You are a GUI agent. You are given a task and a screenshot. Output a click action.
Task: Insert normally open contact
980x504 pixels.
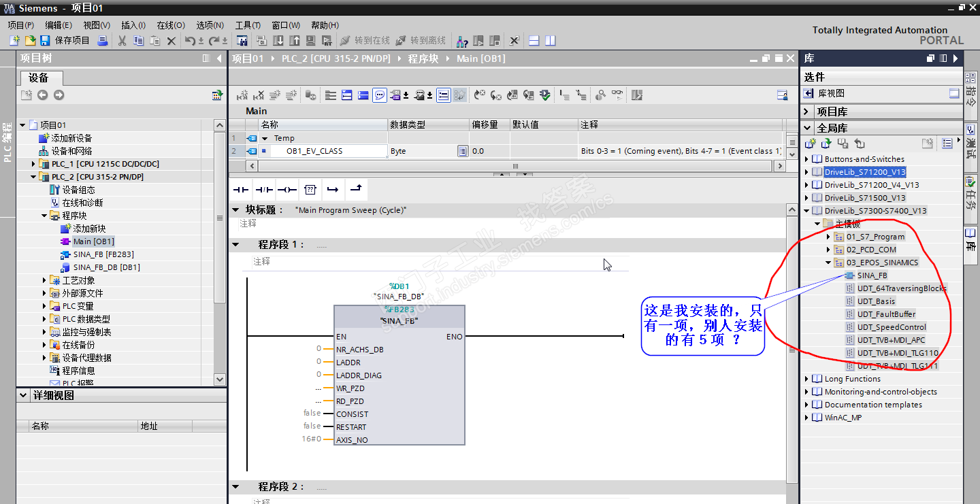pos(241,189)
